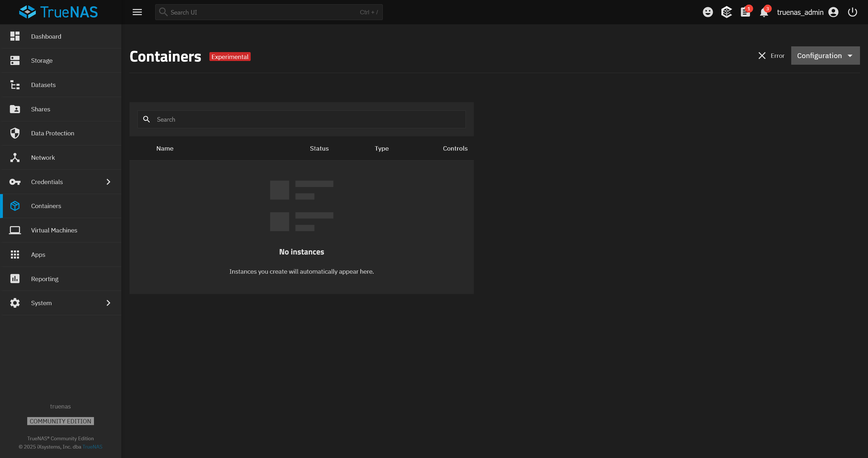Click the Containers cube icon
The width and height of the screenshot is (868, 458).
click(15, 206)
